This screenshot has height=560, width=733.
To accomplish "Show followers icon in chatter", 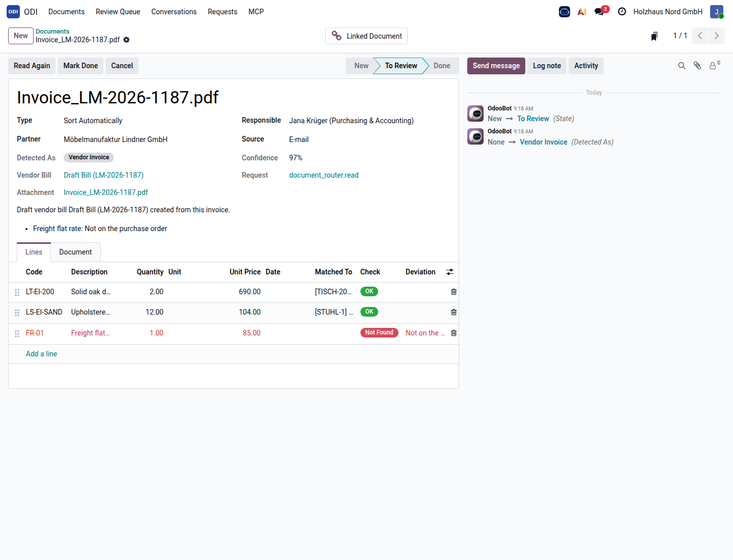I will point(714,65).
